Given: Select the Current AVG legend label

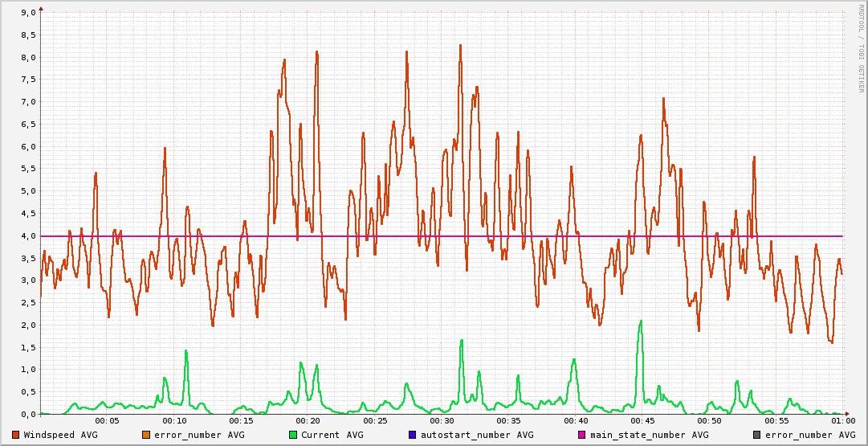Looking at the screenshot, I should pos(332,435).
